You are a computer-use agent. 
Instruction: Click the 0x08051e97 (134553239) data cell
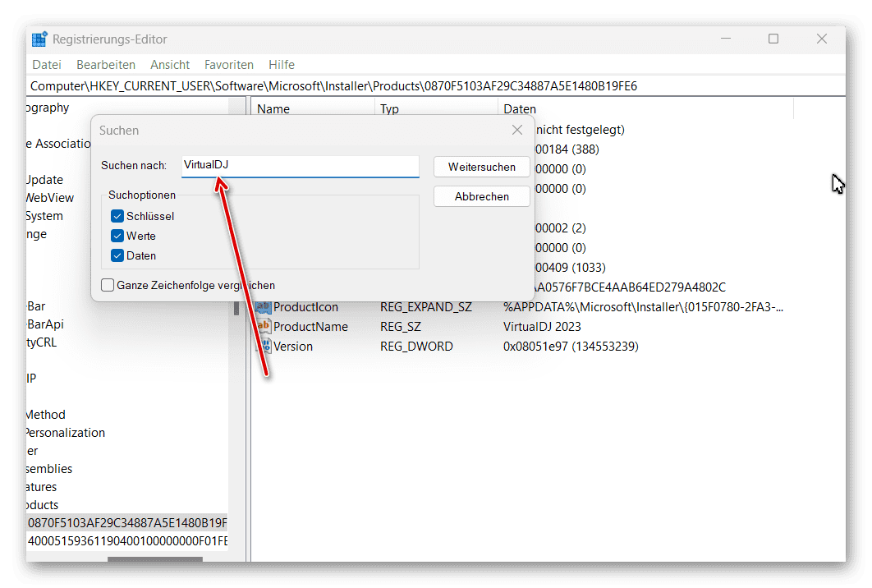point(571,347)
